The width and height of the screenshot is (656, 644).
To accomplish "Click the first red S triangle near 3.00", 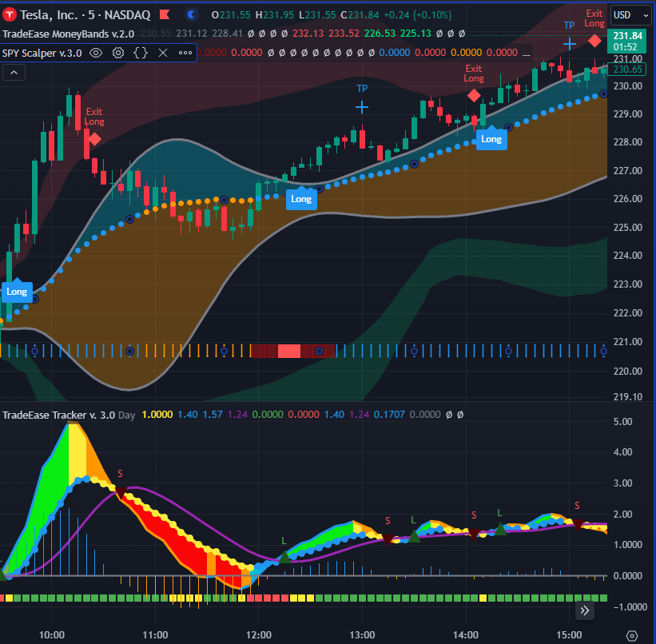I will pos(121,493).
